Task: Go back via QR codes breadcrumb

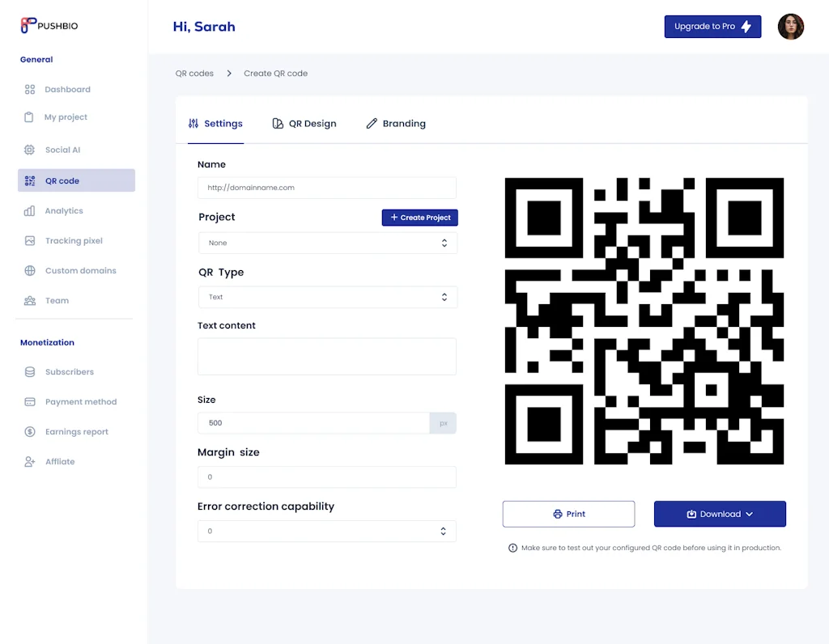Action: tap(194, 74)
